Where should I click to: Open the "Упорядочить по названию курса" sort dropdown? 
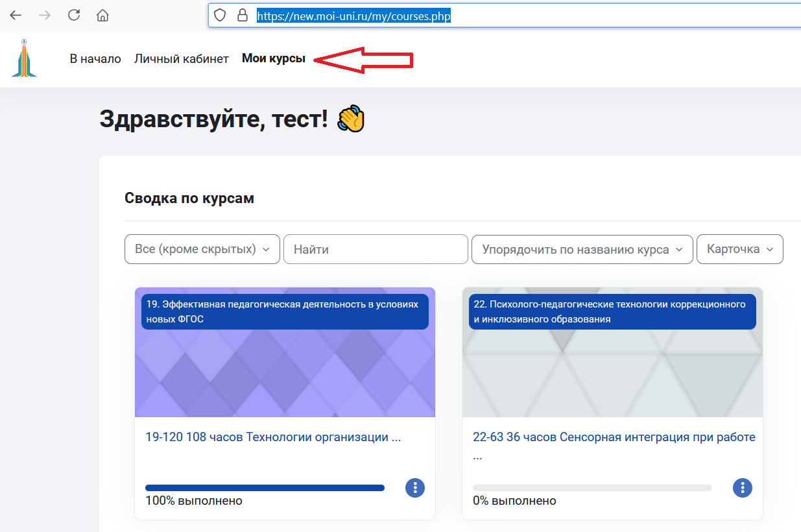click(x=582, y=249)
